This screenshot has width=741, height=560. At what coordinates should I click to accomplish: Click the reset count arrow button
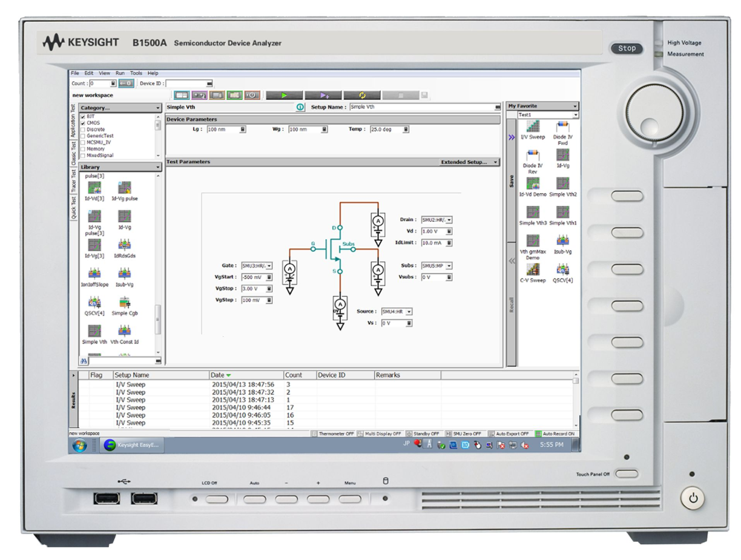[125, 84]
